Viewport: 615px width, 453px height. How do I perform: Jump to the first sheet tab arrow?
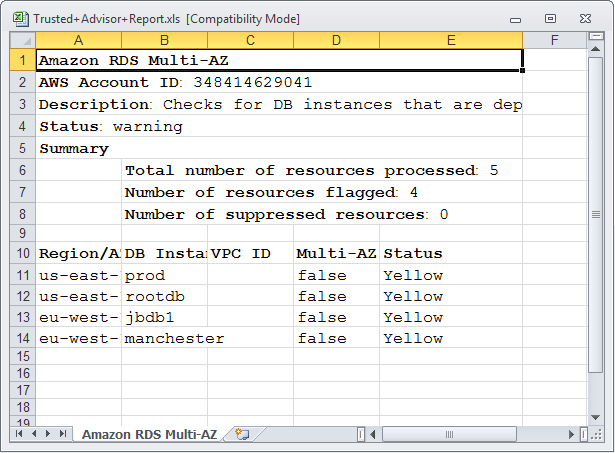click(20, 434)
